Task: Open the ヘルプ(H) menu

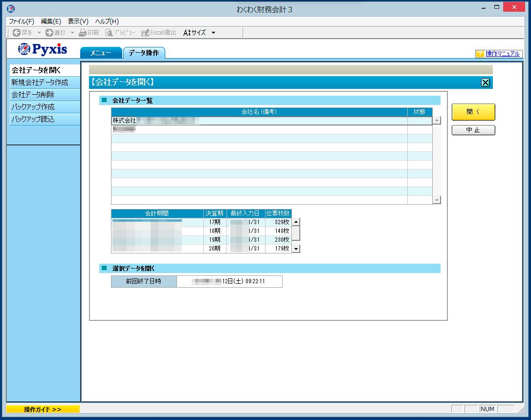Action: click(107, 21)
